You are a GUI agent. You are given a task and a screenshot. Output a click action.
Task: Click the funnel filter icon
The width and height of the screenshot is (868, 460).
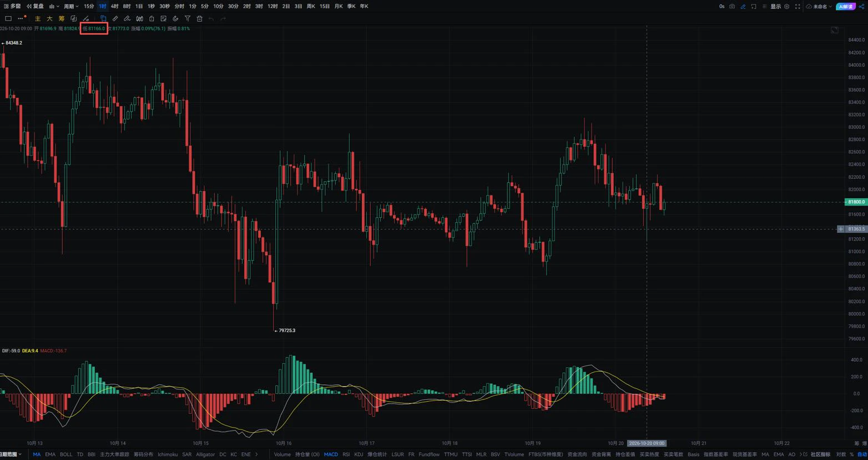[x=188, y=19]
